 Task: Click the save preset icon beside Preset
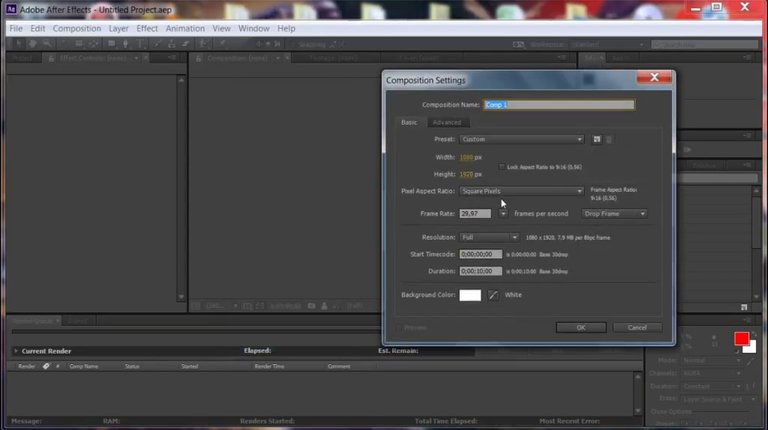tap(597, 140)
